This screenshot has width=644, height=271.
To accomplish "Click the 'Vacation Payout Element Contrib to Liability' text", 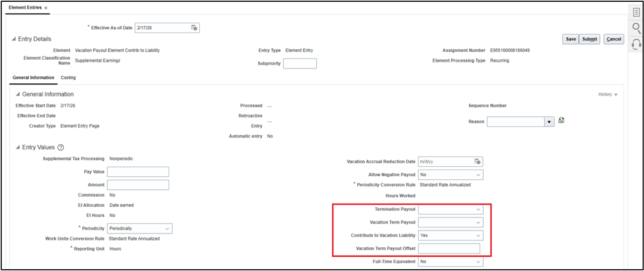I will (x=117, y=51).
